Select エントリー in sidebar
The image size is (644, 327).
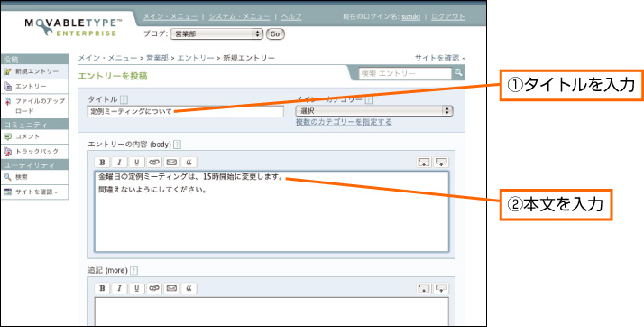coord(34,87)
